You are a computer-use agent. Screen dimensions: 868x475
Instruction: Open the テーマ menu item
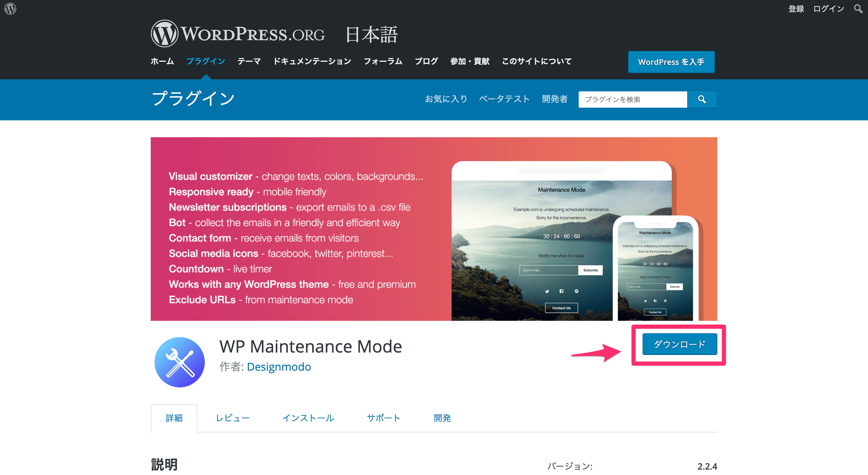pyautogui.click(x=249, y=61)
